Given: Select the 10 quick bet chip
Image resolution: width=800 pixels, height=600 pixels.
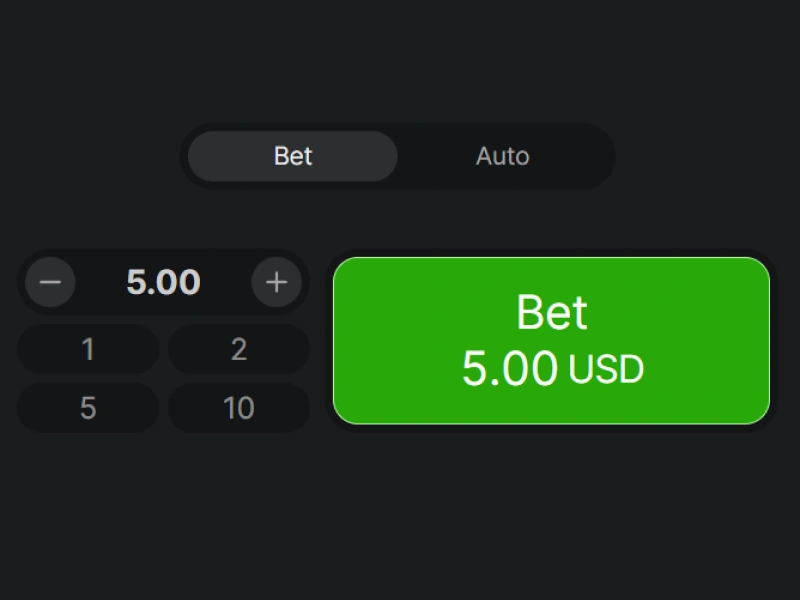Looking at the screenshot, I should (x=238, y=408).
